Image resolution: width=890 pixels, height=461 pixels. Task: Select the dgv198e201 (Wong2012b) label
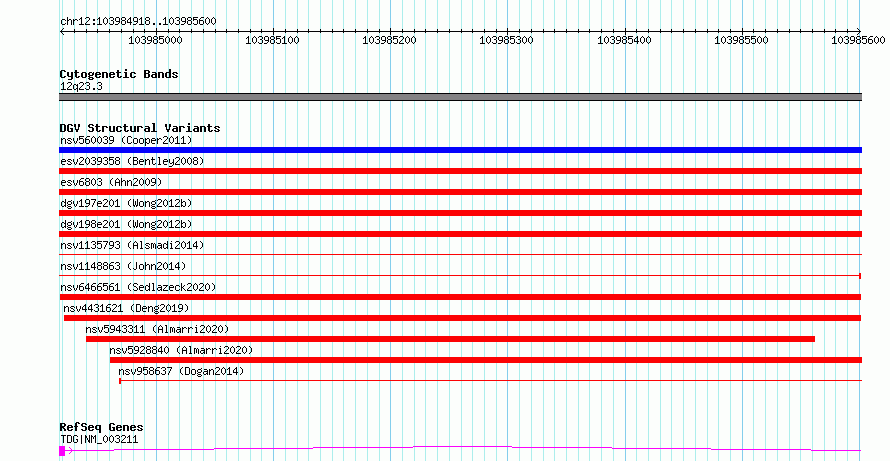click(x=126, y=224)
